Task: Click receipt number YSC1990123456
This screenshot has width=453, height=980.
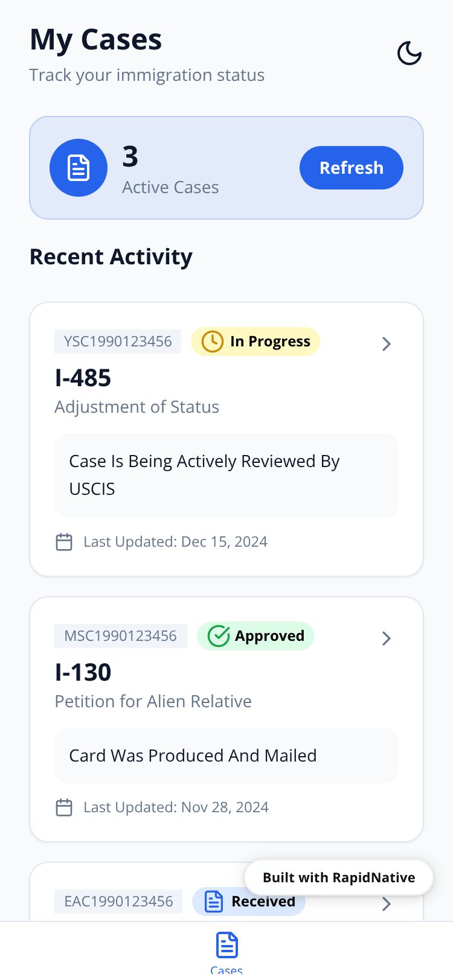Action: coord(118,342)
